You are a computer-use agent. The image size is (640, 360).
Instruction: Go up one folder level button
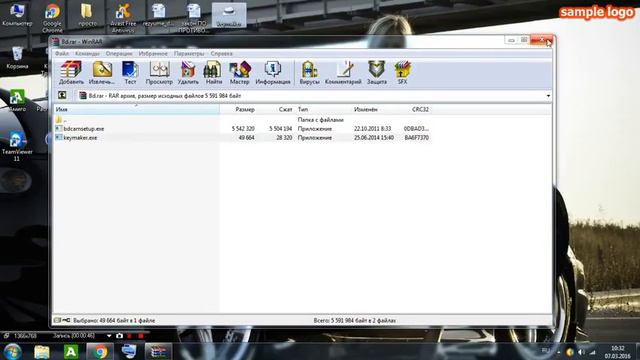pyautogui.click(x=62, y=96)
